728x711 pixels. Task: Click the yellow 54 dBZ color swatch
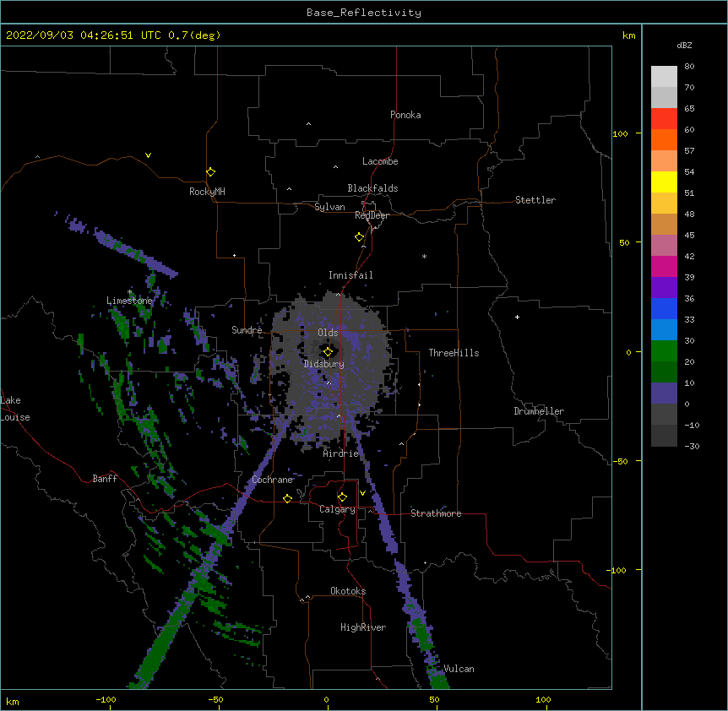(664, 182)
